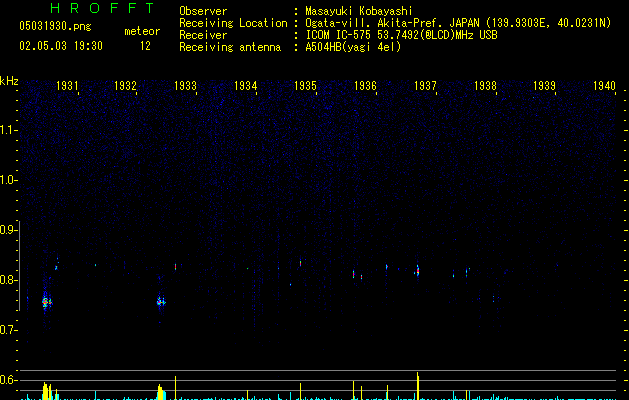The width and height of the screenshot is (629, 400).
Task: Click the 1934 time axis marker
Action: pos(246,86)
